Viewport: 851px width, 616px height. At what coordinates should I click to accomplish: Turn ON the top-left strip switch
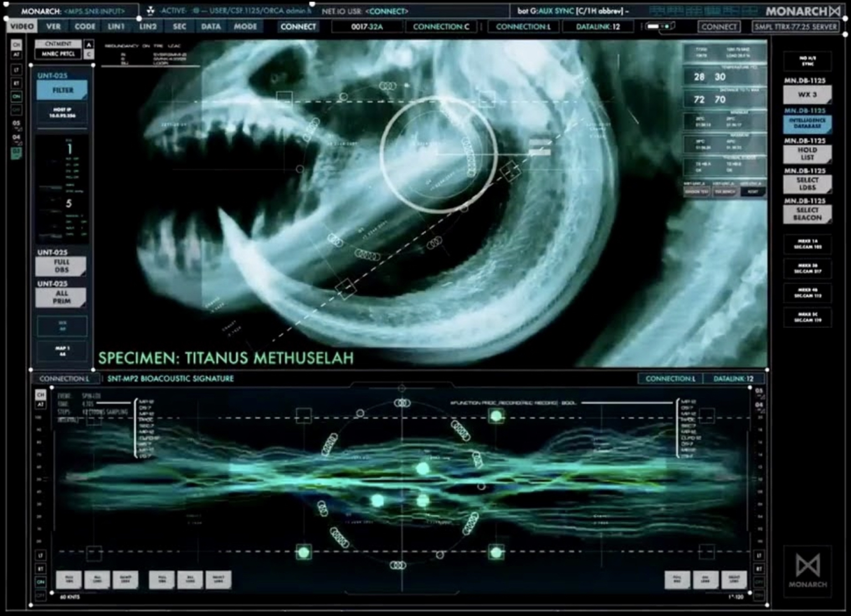pos(16,96)
